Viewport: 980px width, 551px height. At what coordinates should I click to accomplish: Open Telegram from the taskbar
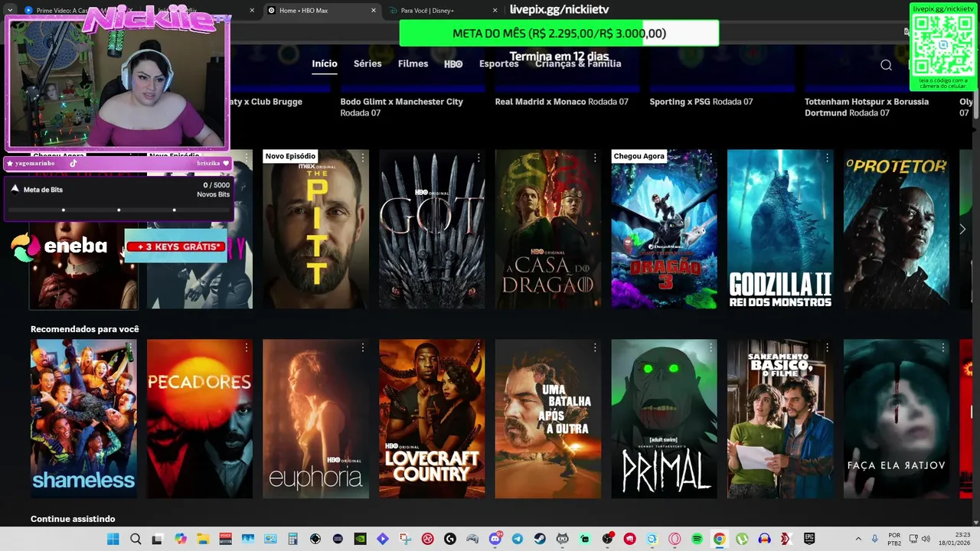pyautogui.click(x=517, y=539)
